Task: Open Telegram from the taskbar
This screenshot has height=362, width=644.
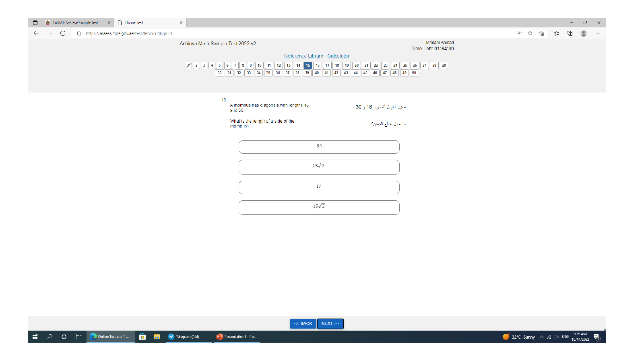Action: [x=184, y=337]
